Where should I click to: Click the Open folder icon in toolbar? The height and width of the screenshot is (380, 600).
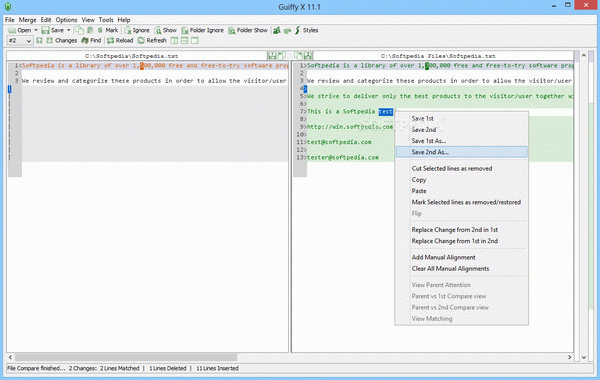tap(12, 30)
